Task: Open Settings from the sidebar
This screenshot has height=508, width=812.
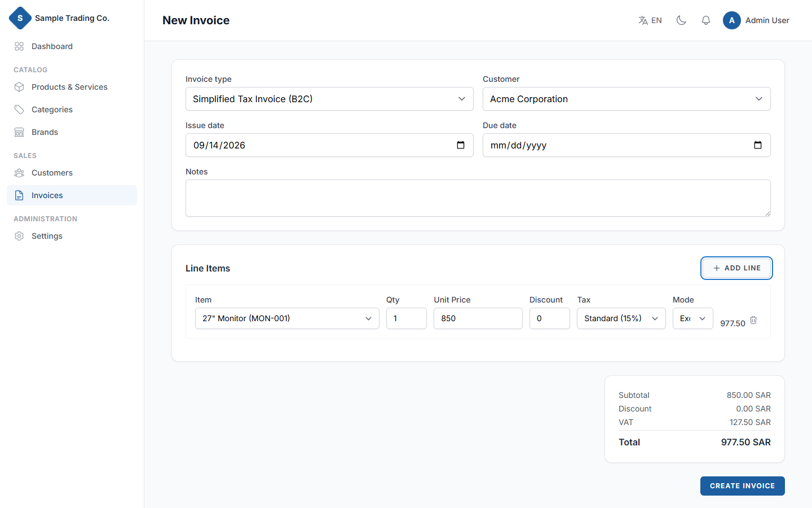Action: tap(72, 236)
